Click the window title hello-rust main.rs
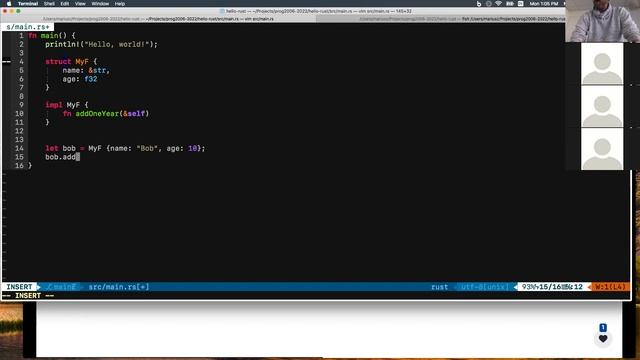Image resolution: width=640 pixels, height=360 pixels. [x=319, y=11]
